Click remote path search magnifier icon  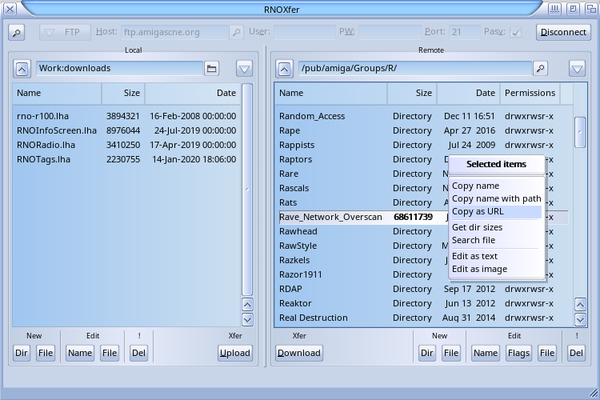(540, 69)
